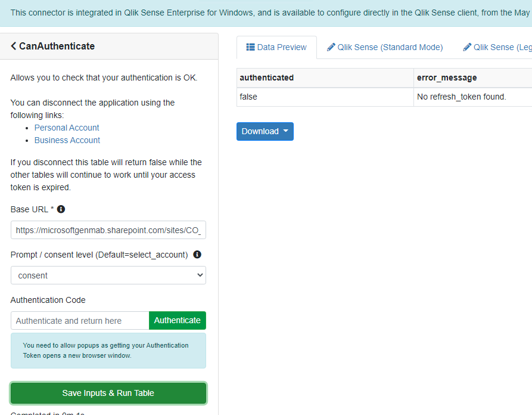Select the partially visible Qlik Sense (Leg... tab
The image size is (532, 415).
[497, 47]
